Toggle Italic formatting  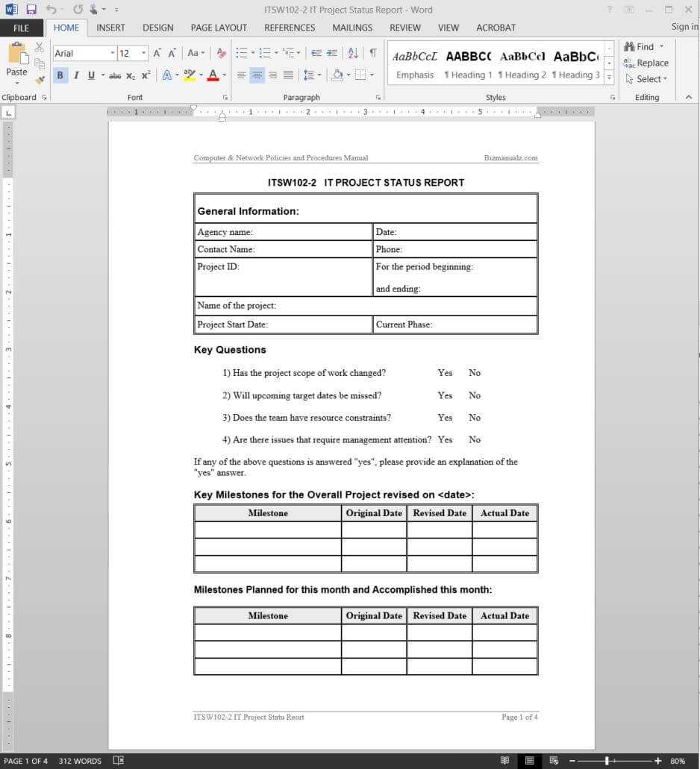pyautogui.click(x=75, y=75)
